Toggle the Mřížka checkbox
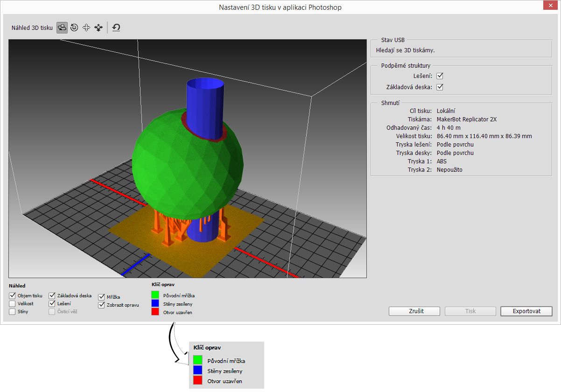Image resolution: width=561 pixels, height=392 pixels. point(102,297)
